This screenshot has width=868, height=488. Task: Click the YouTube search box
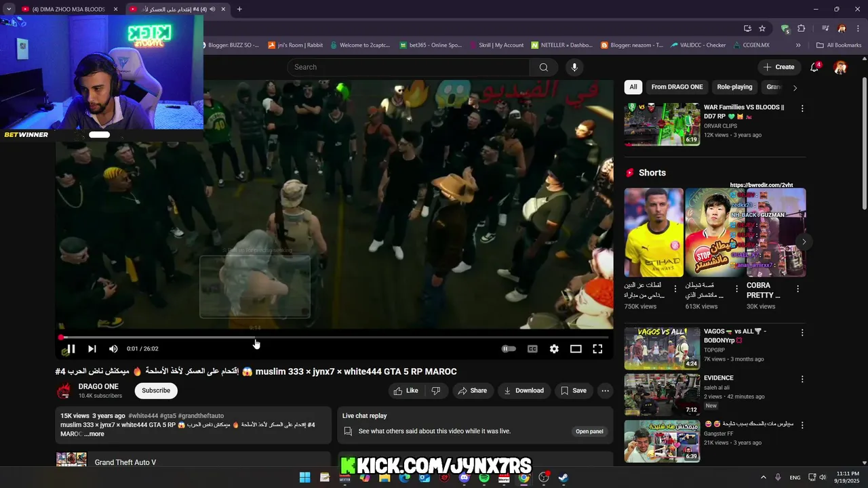point(408,67)
